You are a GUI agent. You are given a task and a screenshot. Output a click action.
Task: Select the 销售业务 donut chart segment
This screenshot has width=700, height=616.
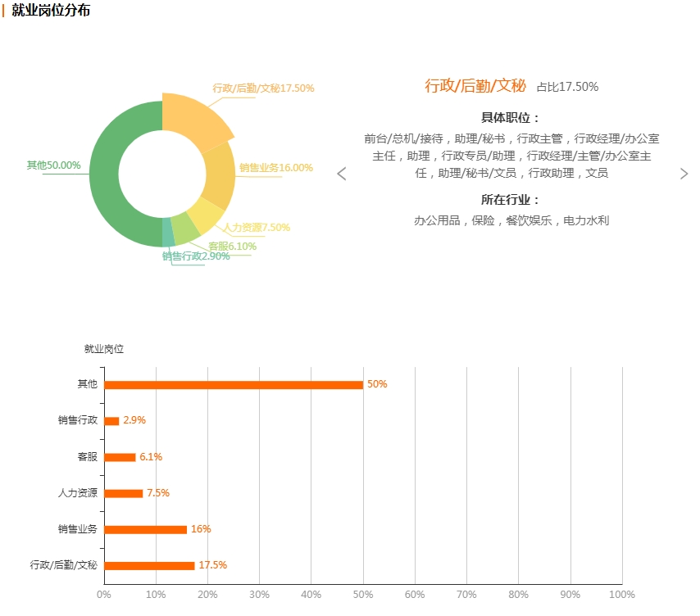coord(220,174)
